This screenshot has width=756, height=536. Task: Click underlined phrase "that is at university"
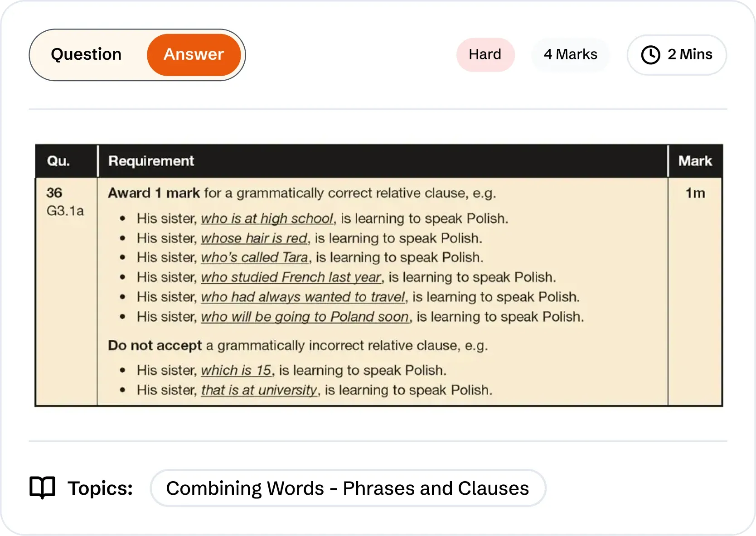(x=259, y=390)
